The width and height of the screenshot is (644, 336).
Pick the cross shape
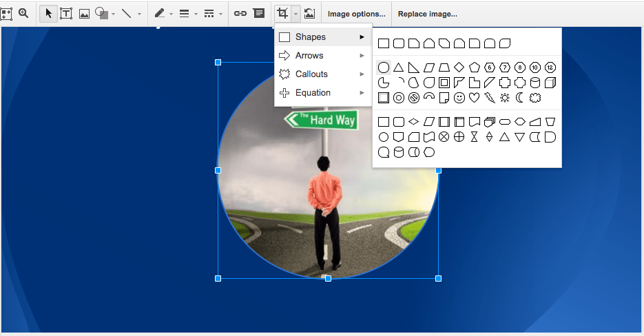point(505,83)
